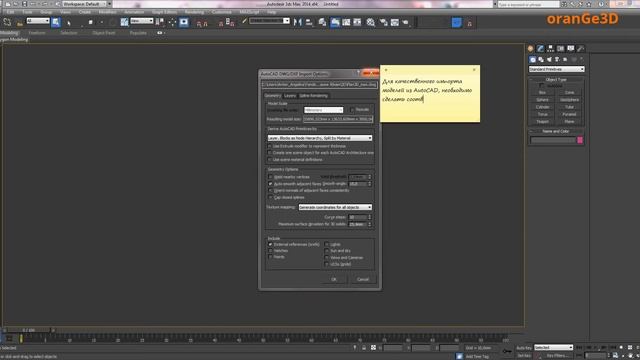
Task: Click the Align tool in main toolbar
Action: click(309, 22)
